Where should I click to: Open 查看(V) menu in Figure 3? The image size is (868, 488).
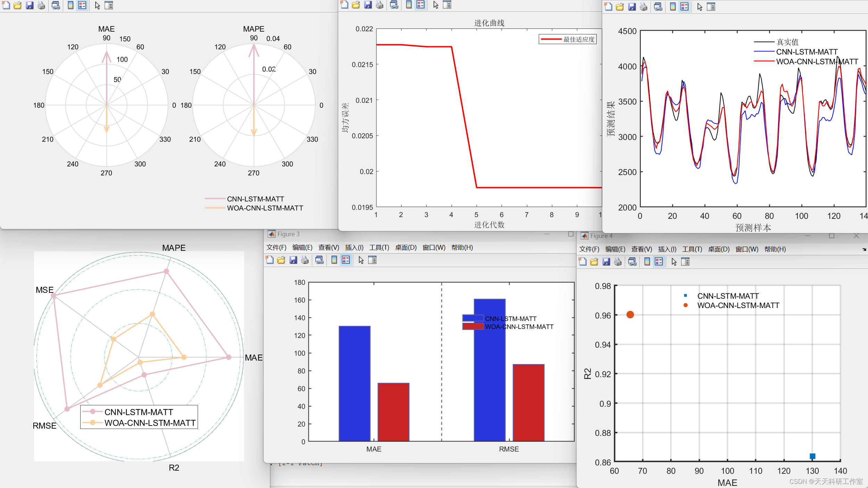[329, 247]
